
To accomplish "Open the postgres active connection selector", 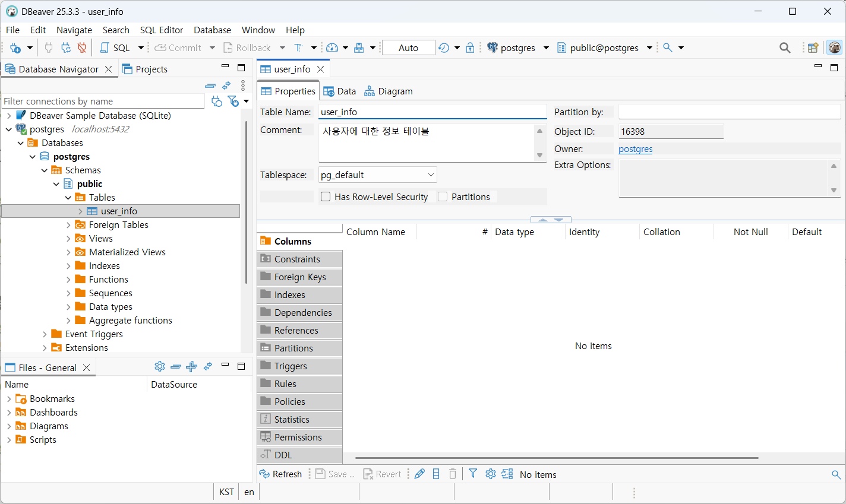I will click(518, 47).
